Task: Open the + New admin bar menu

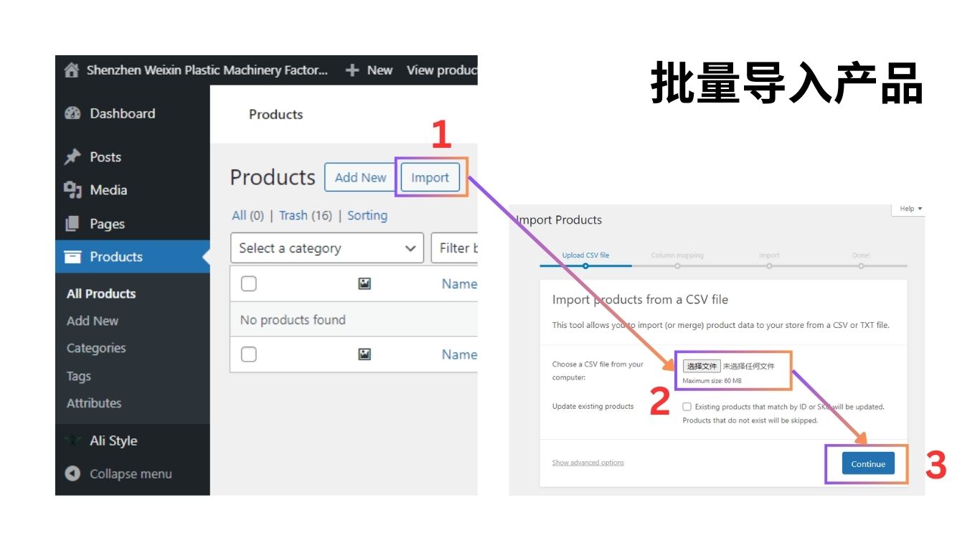Action: coord(369,70)
